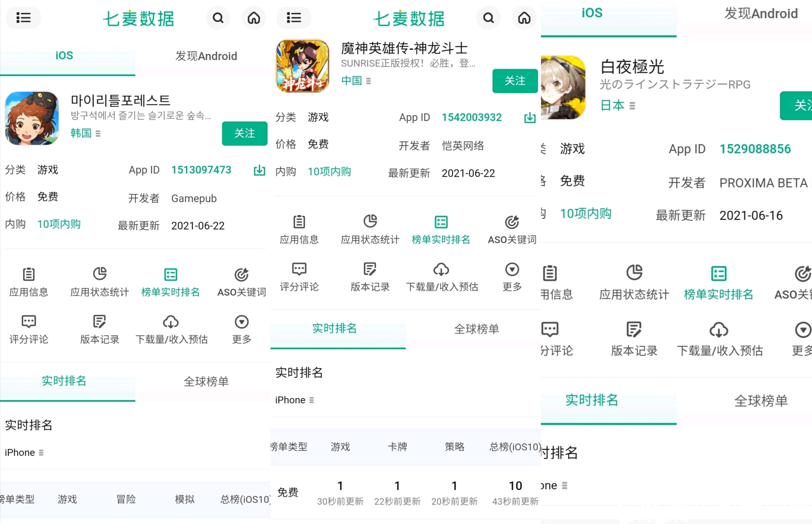
Task: Expand the 中国 country selector
Action: tap(356, 80)
